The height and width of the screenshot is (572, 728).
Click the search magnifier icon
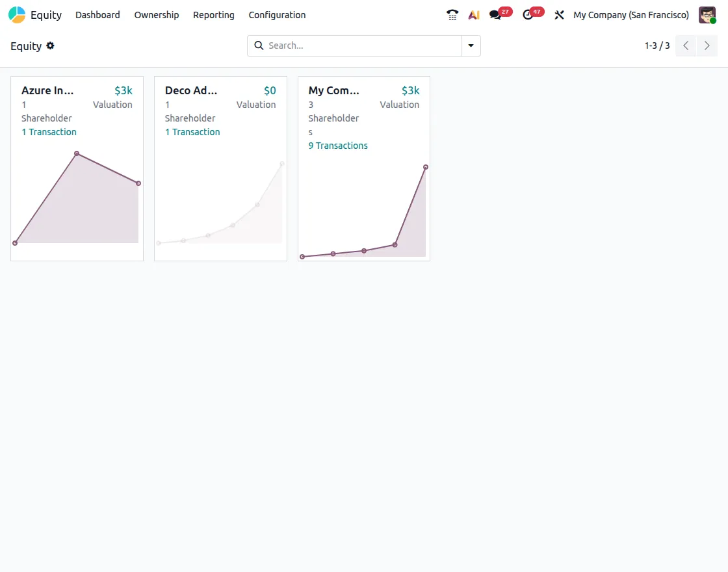[259, 45]
